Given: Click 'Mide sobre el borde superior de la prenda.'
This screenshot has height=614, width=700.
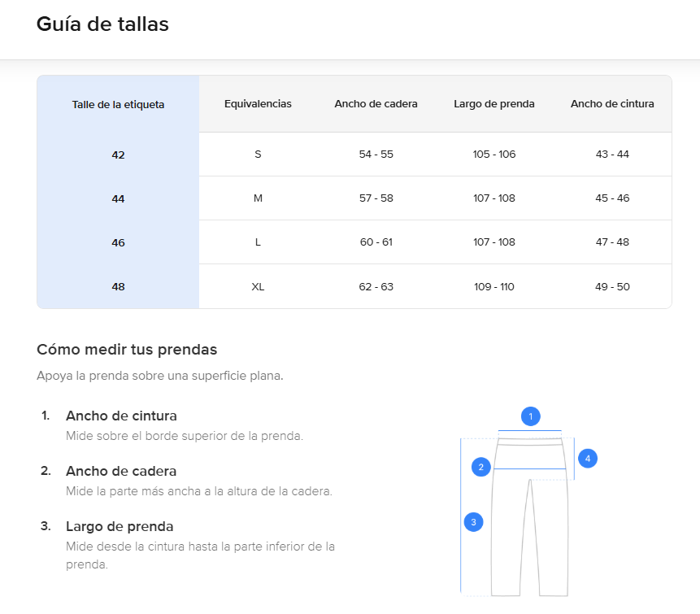Looking at the screenshot, I should coord(185,436).
